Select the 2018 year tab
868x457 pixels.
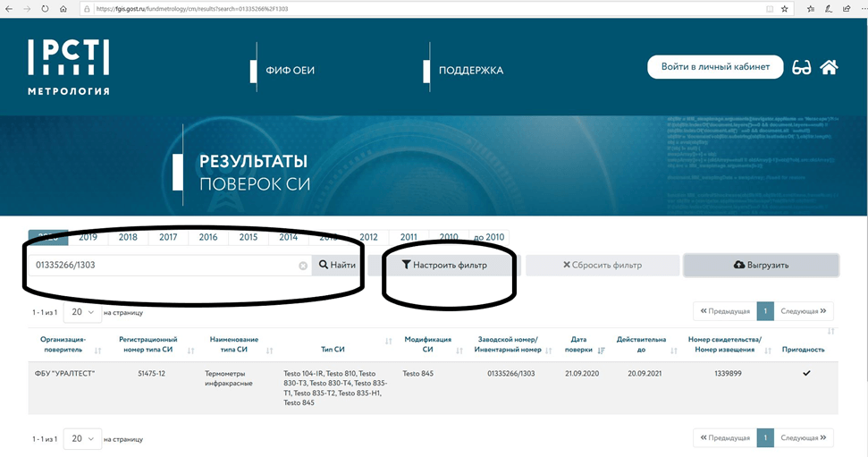(x=128, y=237)
